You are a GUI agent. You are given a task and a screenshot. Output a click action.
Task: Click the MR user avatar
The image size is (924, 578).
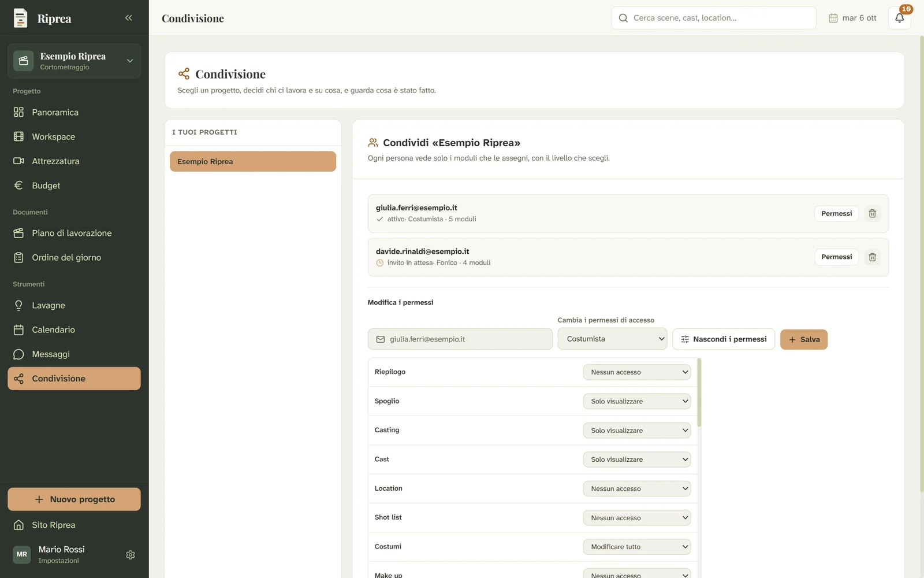point(22,554)
